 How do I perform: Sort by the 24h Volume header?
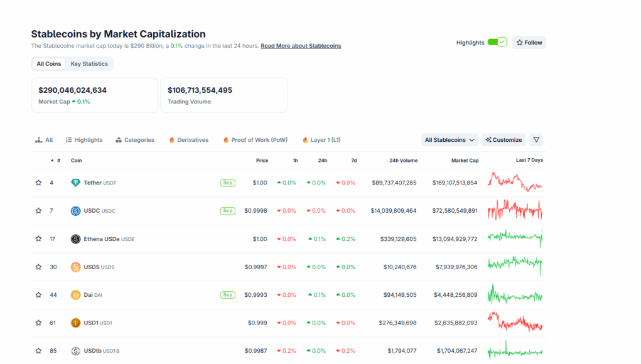[403, 161]
